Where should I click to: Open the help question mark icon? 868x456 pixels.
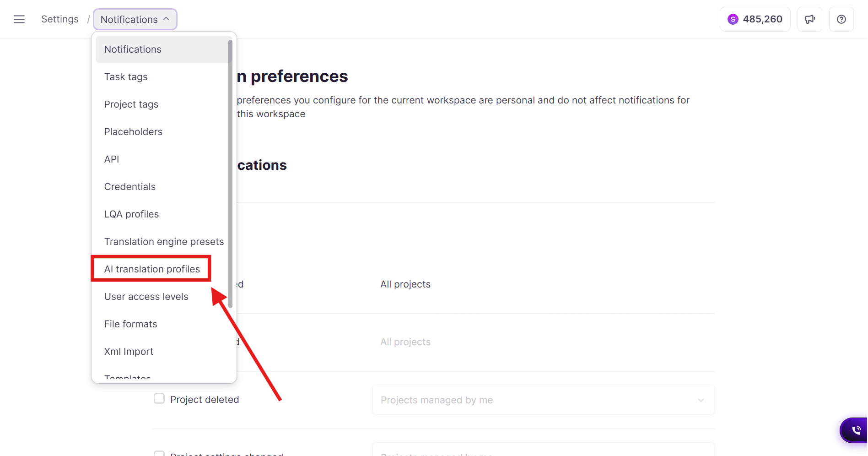[x=841, y=19]
